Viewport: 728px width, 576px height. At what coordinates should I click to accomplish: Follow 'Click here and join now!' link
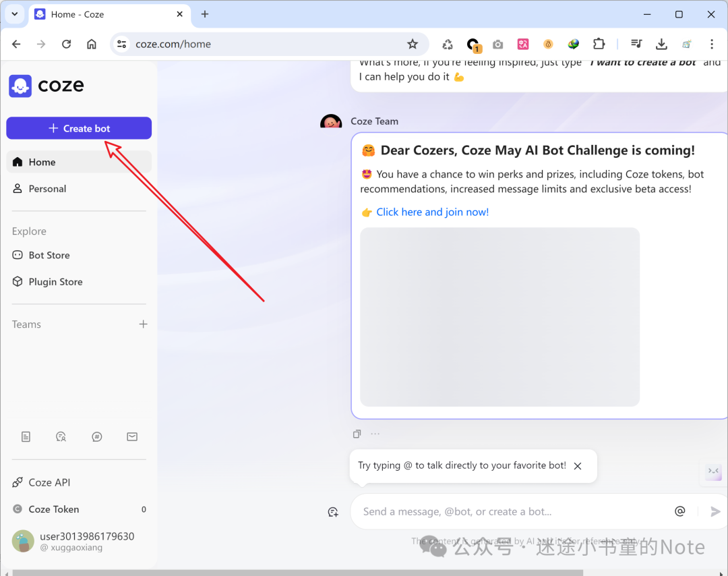[x=432, y=212]
